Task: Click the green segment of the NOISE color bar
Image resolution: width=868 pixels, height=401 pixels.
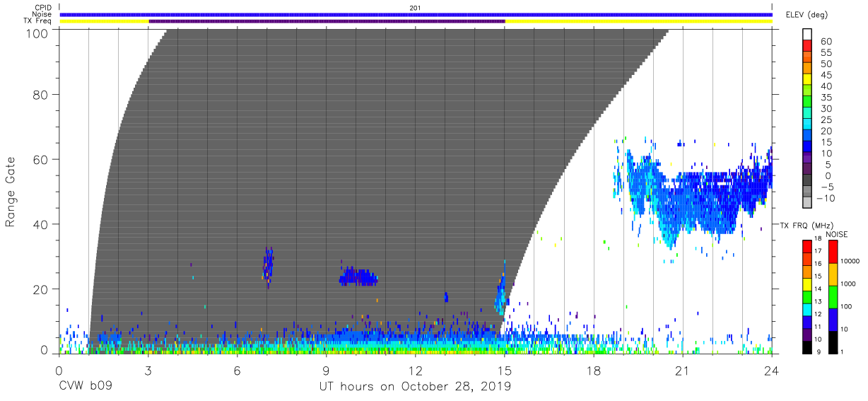Action: pos(832,296)
